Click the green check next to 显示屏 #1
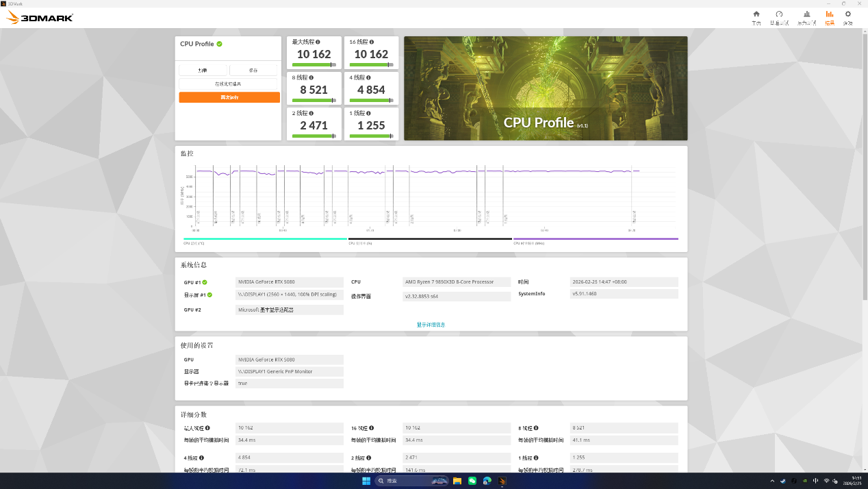868x489 pixels. click(210, 295)
